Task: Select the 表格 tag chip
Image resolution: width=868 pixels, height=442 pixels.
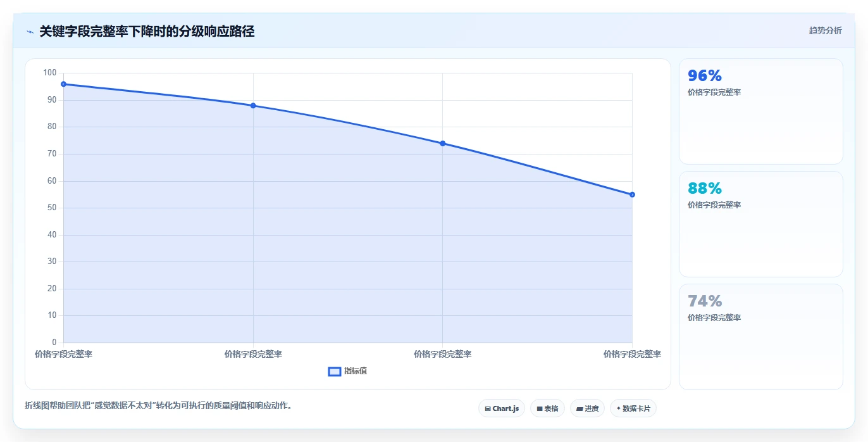Action: (547, 408)
